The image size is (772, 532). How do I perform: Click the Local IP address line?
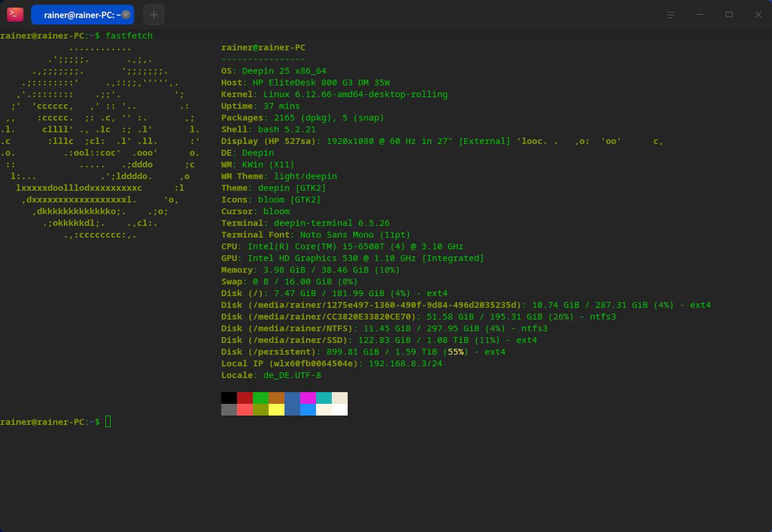pyautogui.click(x=332, y=363)
